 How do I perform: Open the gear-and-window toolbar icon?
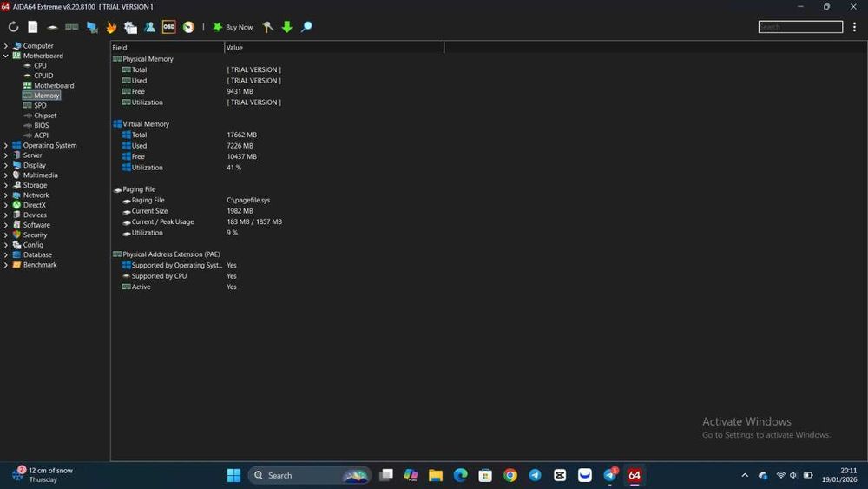point(131,27)
